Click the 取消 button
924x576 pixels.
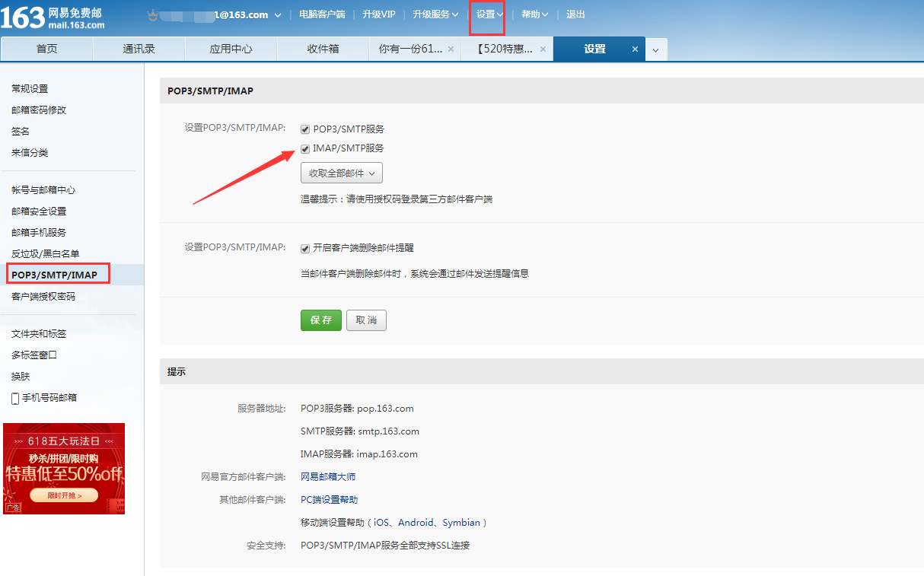[366, 320]
